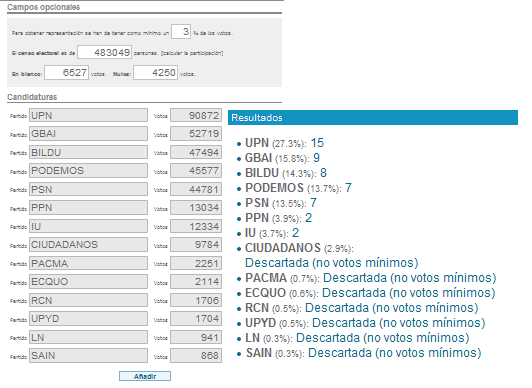
Task: Select the BILDU party name field
Action: click(x=88, y=152)
